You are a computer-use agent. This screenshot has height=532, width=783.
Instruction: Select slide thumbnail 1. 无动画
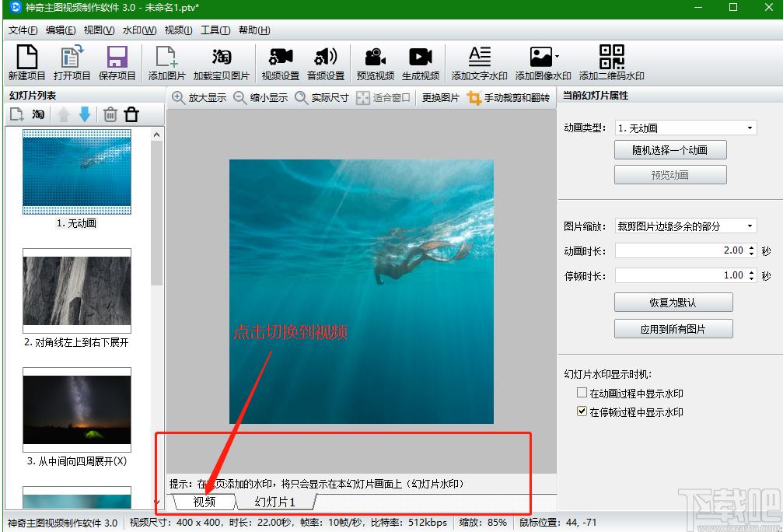(77, 171)
